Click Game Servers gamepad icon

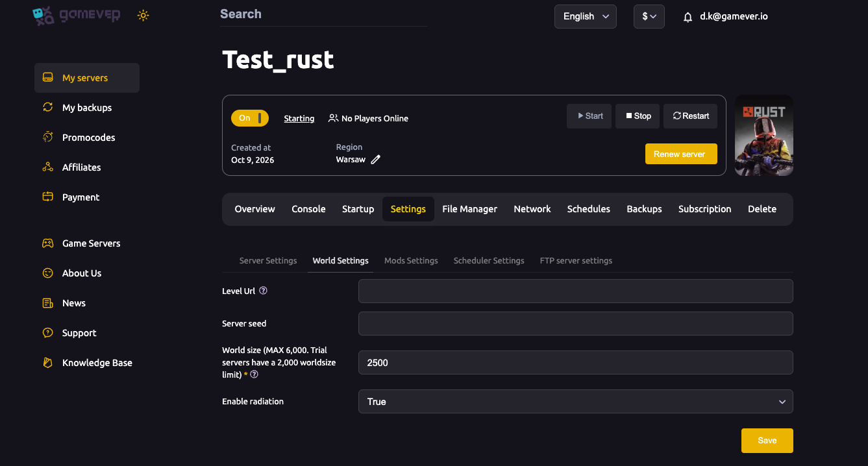[47, 243]
